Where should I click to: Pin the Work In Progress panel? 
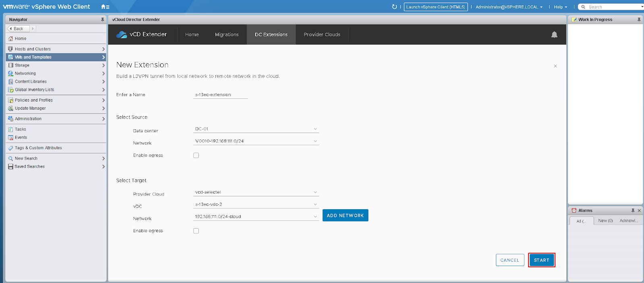pyautogui.click(x=639, y=19)
